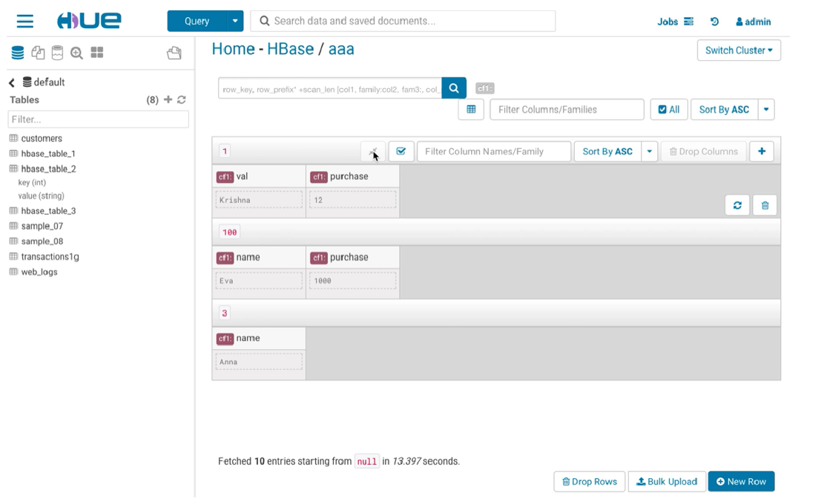Toggle the cf1: column family filter badge
Image resolution: width=830 pixels, height=504 pixels.
pos(484,88)
